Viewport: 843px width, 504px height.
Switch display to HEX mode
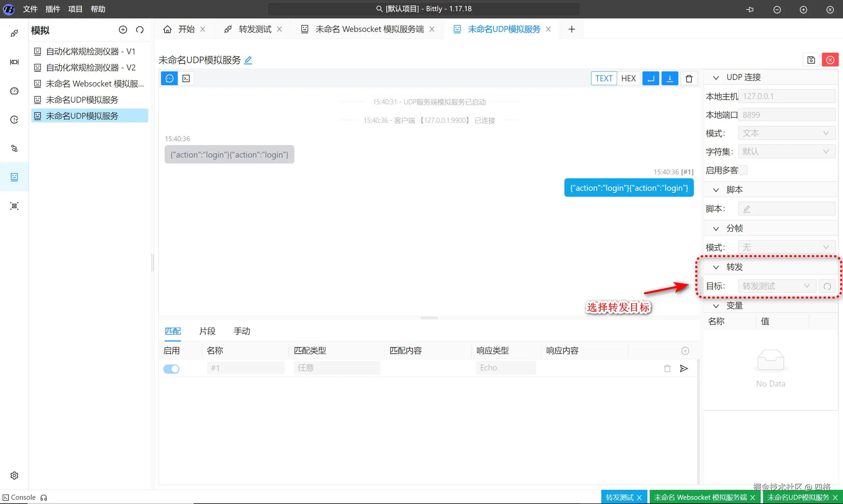pyautogui.click(x=628, y=78)
